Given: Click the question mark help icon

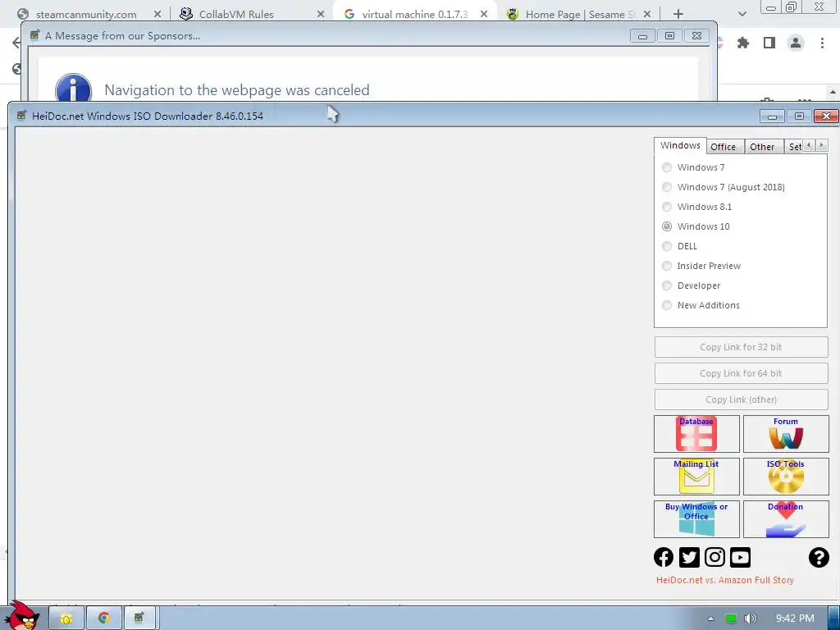Looking at the screenshot, I should (x=819, y=557).
